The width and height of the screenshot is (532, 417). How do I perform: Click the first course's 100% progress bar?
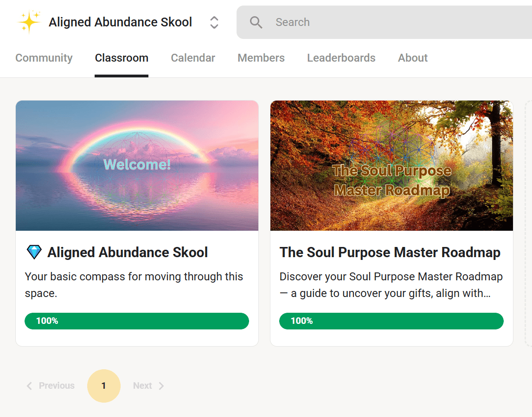[137, 321]
